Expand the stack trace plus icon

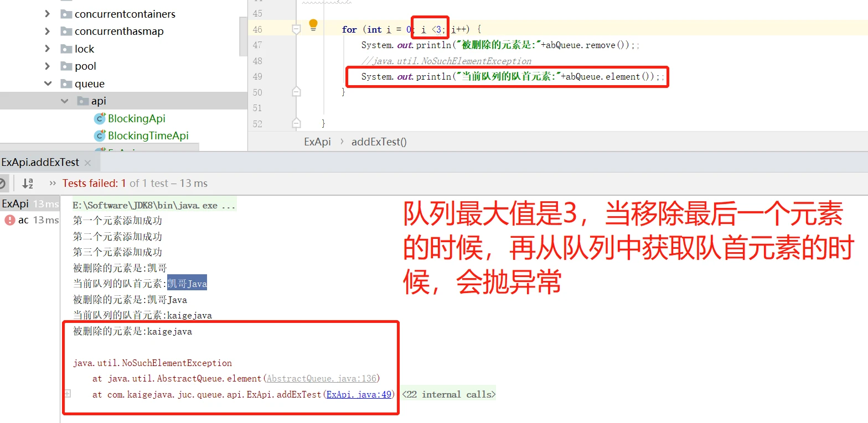(68, 394)
